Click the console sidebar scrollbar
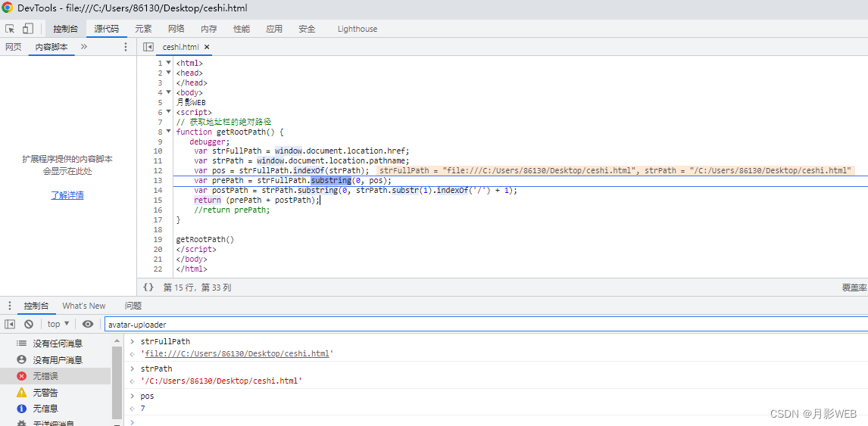This screenshot has height=426, width=868. (117, 382)
